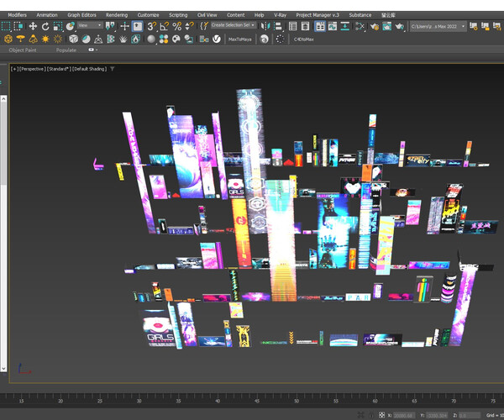The width and height of the screenshot is (504, 420).
Task: Click first project folder icon after path
Action: 474,26
